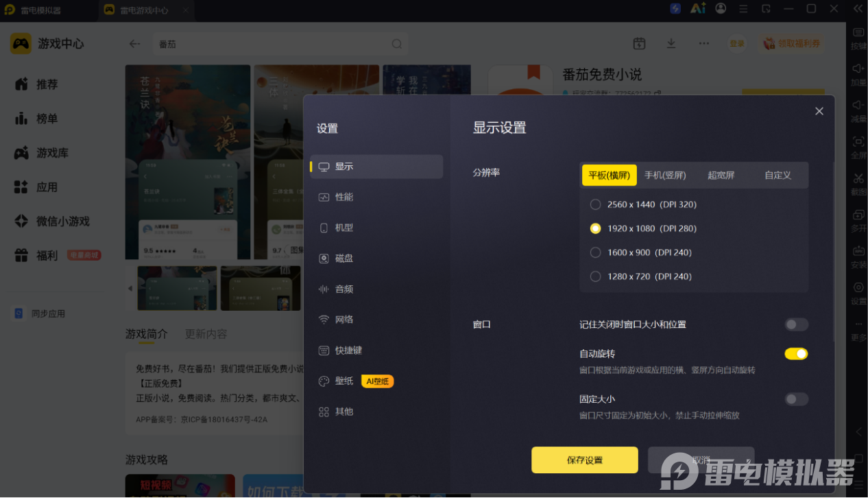This screenshot has height=498, width=868.
Task: Switch to the 更新内容 tab
Action: [x=206, y=334]
